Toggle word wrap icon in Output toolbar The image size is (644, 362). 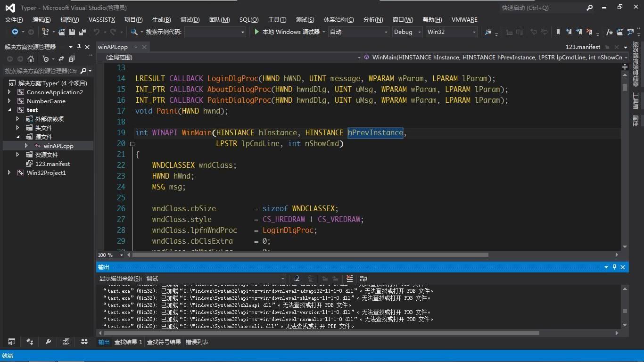[363, 279]
